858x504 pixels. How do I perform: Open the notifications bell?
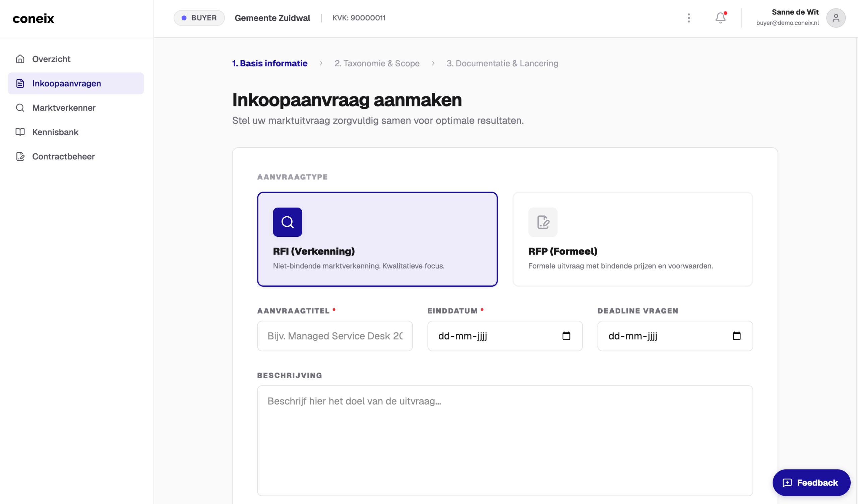[x=721, y=18]
